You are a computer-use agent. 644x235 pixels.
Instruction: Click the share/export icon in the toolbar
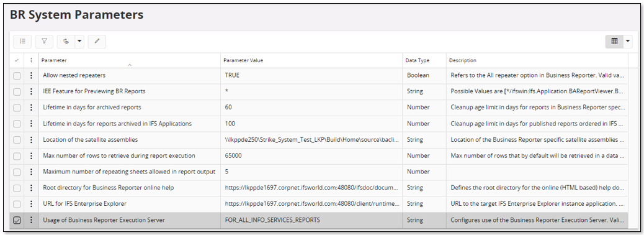[66, 41]
